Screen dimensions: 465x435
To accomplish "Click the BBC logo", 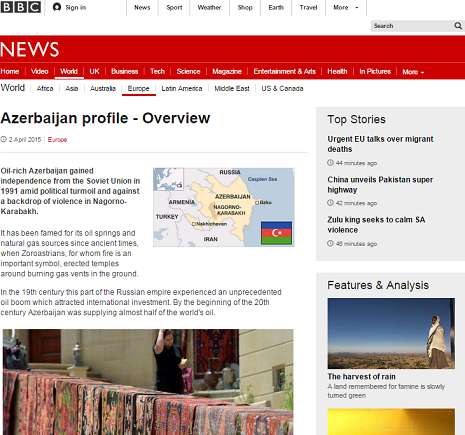I will pyautogui.click(x=21, y=7).
